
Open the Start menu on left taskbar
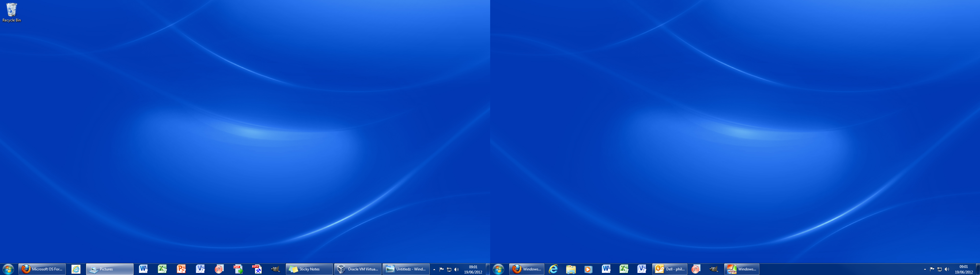point(8,269)
